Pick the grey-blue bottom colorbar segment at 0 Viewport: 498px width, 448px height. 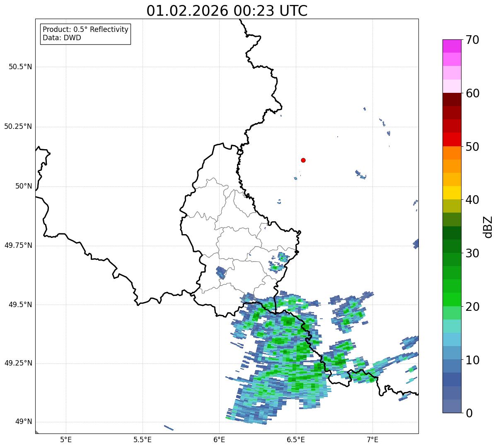coord(452,406)
